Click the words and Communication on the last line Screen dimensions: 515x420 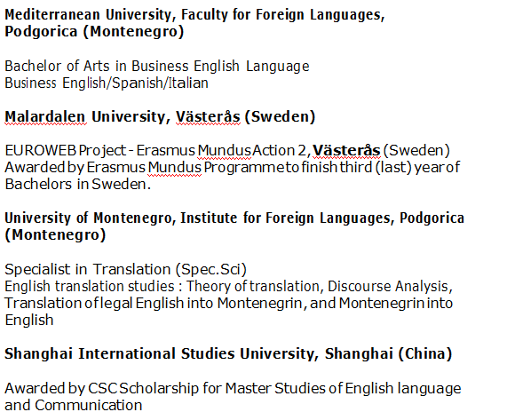(73, 405)
